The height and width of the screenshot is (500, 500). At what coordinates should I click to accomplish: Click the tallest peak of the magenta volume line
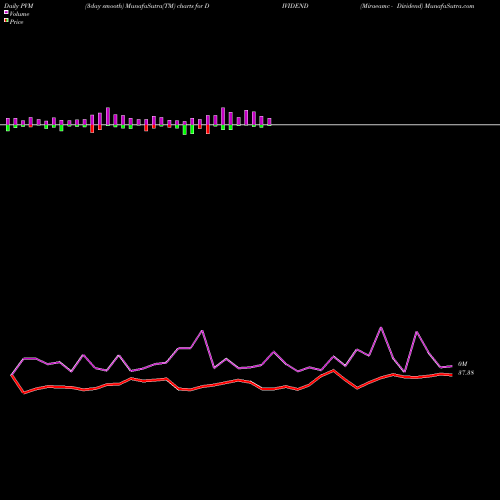click(x=381, y=328)
